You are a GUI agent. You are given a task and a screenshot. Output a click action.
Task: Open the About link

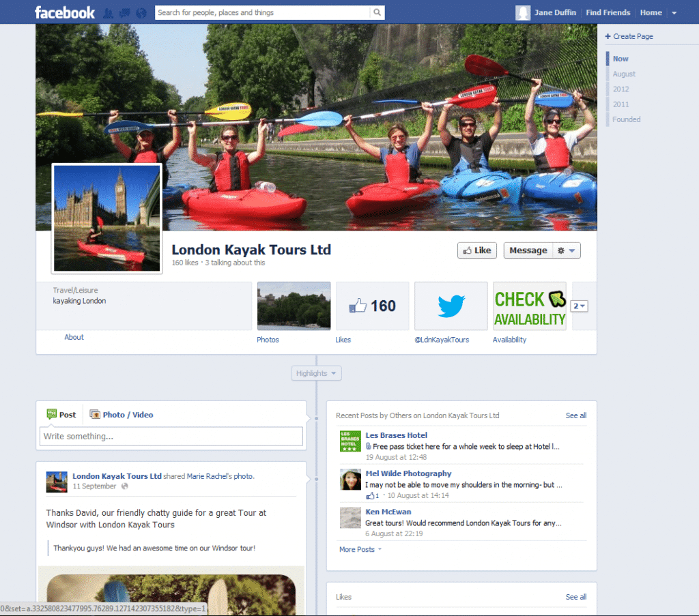pos(74,337)
